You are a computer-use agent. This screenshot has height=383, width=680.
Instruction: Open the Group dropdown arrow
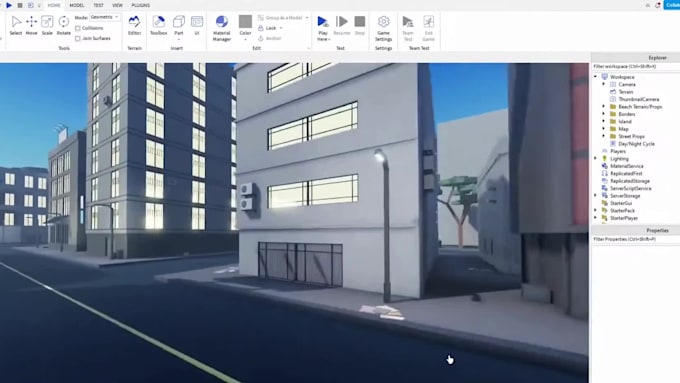pos(307,18)
